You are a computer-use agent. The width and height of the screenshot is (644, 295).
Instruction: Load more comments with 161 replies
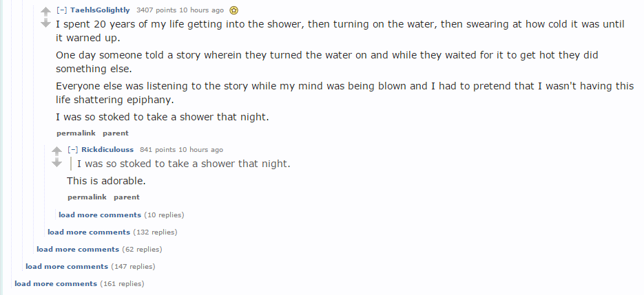click(56, 284)
